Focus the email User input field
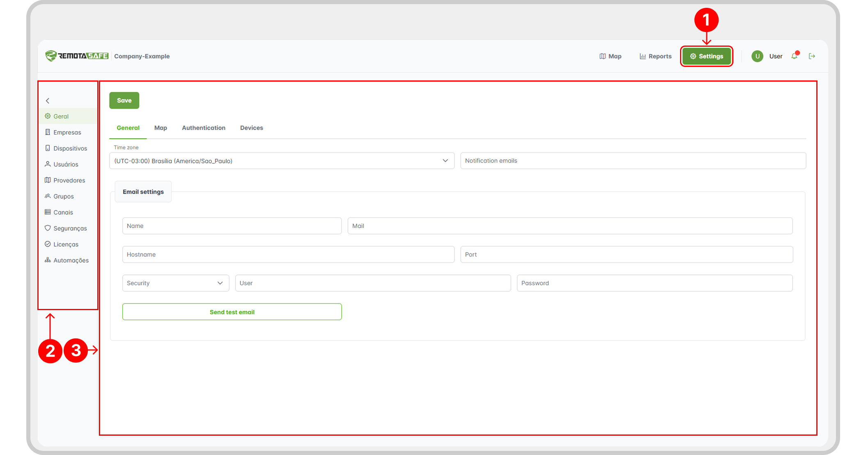868x455 pixels. click(373, 283)
